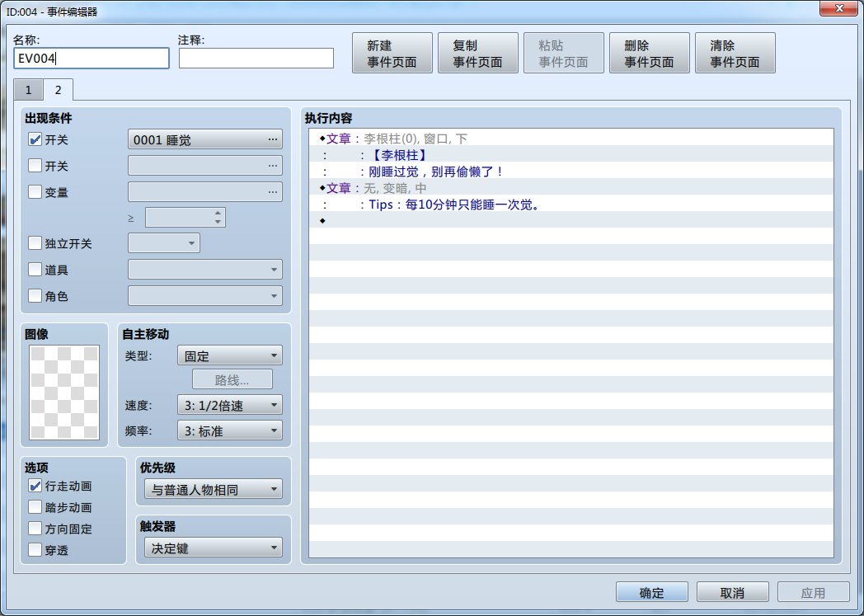Uncheck the first 开关 condition checkbox
This screenshot has height=616, width=864.
35,139
